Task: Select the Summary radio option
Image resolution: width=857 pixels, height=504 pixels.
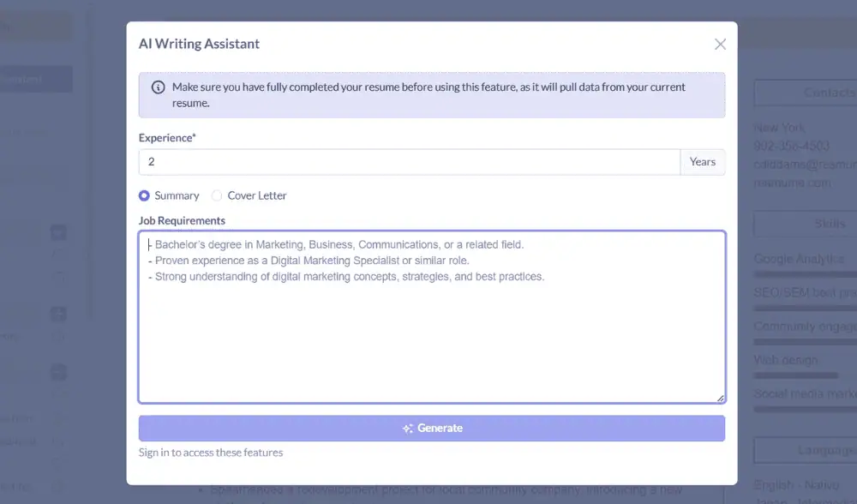Action: point(144,195)
